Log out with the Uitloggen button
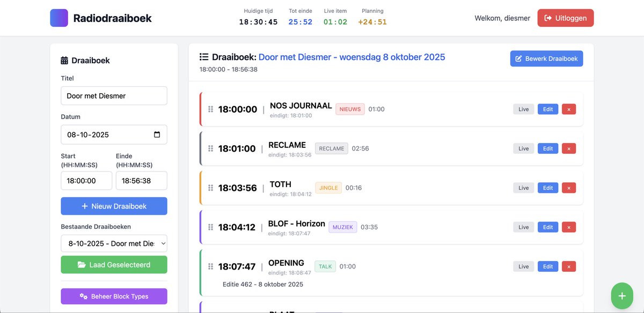This screenshot has height=313, width=644. [566, 18]
